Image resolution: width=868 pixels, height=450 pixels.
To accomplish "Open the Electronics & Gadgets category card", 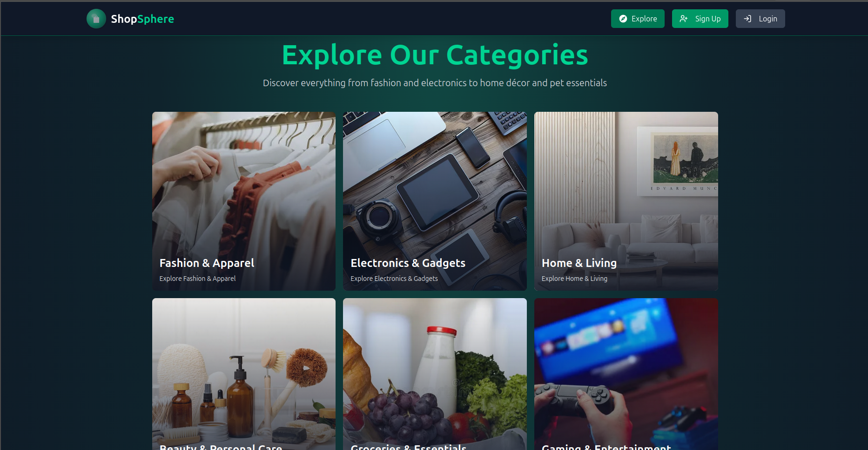I will (435, 201).
